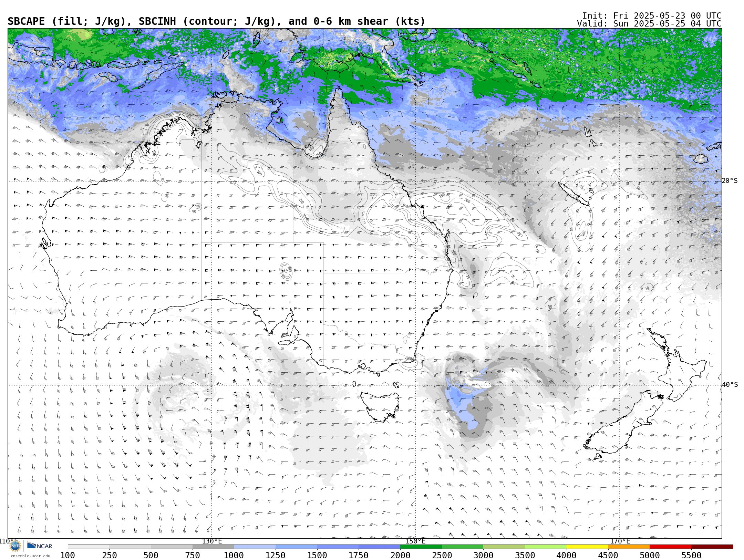The image size is (744, 560).
Task: Click the colorbar label 3500
Action: 525,556
